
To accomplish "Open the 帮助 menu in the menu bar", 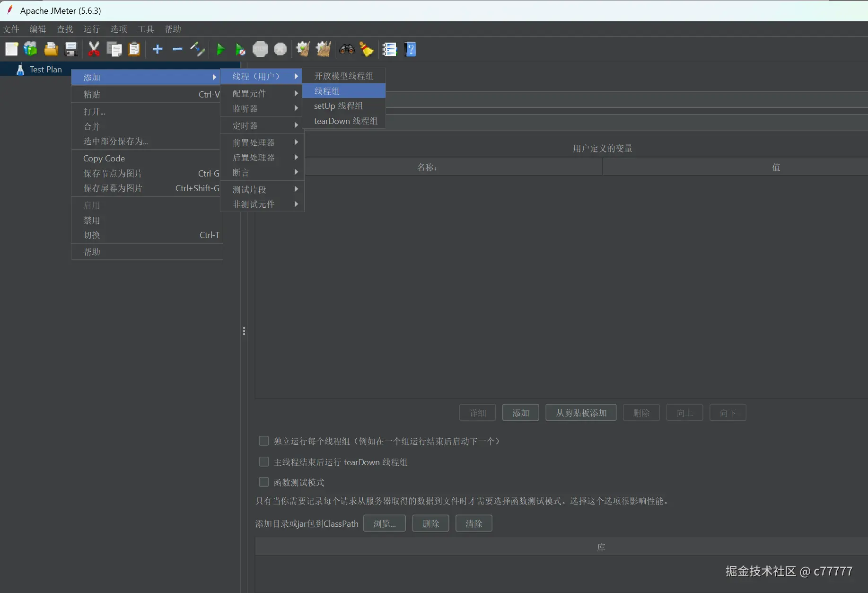I will coord(173,29).
